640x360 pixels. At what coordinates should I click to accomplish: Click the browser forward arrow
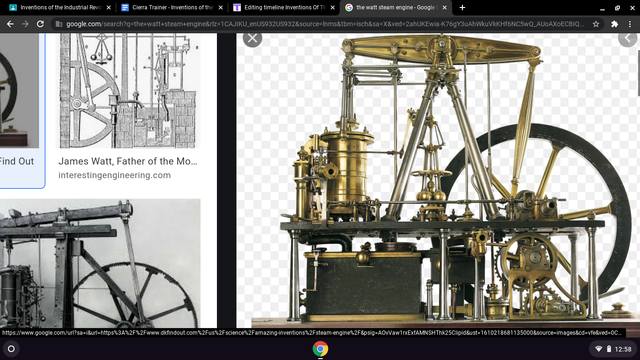[25, 24]
